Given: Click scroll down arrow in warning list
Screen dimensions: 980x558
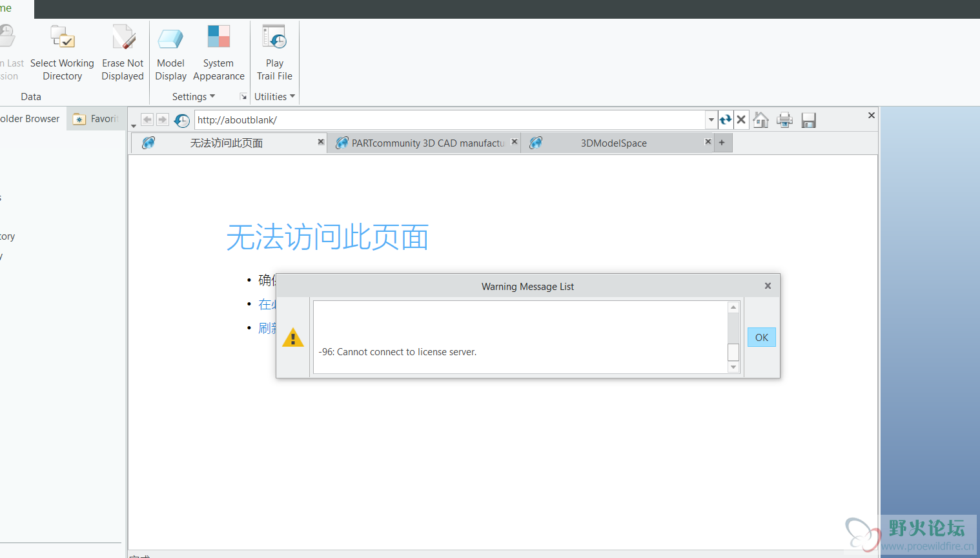Looking at the screenshot, I should click(x=733, y=367).
